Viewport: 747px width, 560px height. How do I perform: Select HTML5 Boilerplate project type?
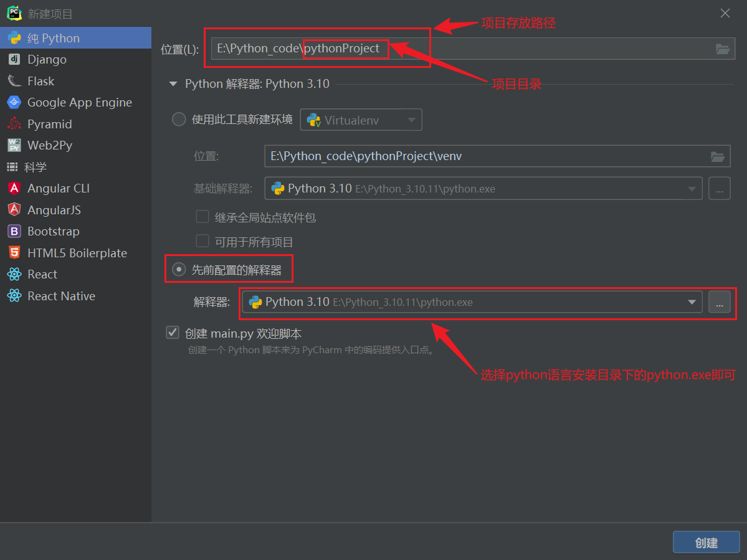76,253
